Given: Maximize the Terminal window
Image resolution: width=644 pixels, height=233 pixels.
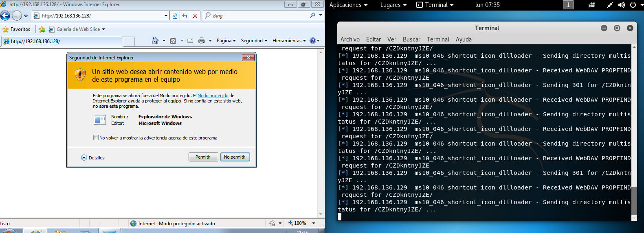Looking at the screenshot, I should pyautogui.click(x=617, y=28).
